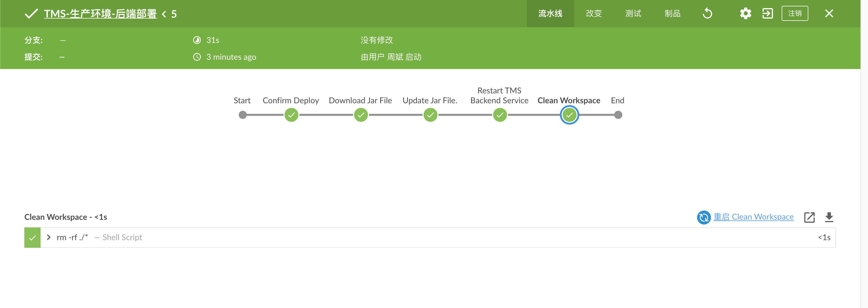Click the time icon beside 3 minutes ago
This screenshot has width=868, height=308.
197,57
